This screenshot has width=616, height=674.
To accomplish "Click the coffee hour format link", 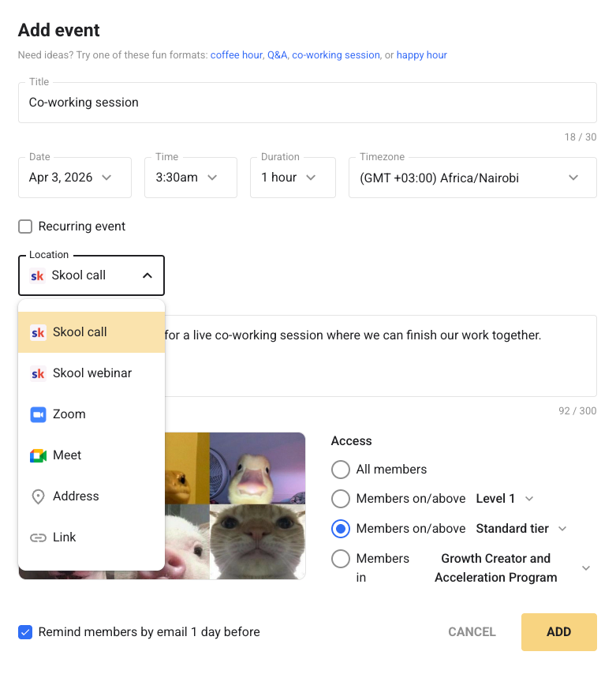I will point(237,55).
